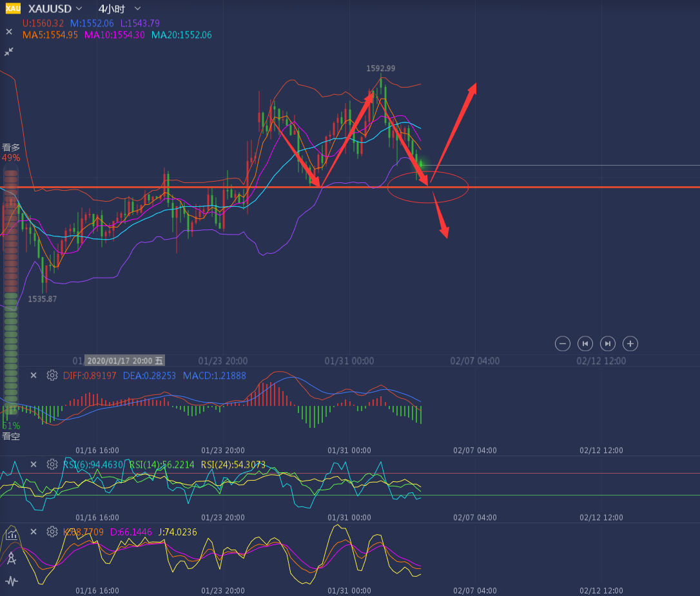Open the waveform indicators icon
700x596 pixels.
coord(11,581)
